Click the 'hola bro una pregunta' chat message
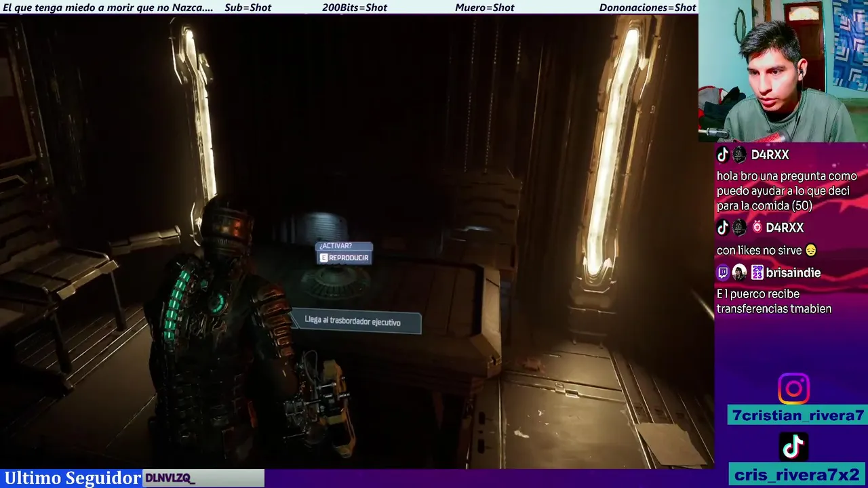Image resolution: width=868 pixels, height=488 pixels. point(787,190)
